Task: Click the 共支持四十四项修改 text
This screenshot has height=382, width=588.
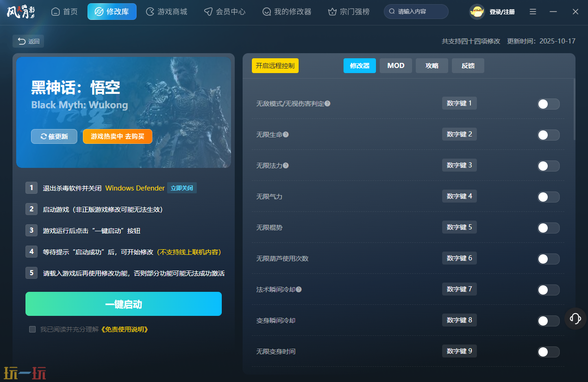Action: click(x=471, y=41)
